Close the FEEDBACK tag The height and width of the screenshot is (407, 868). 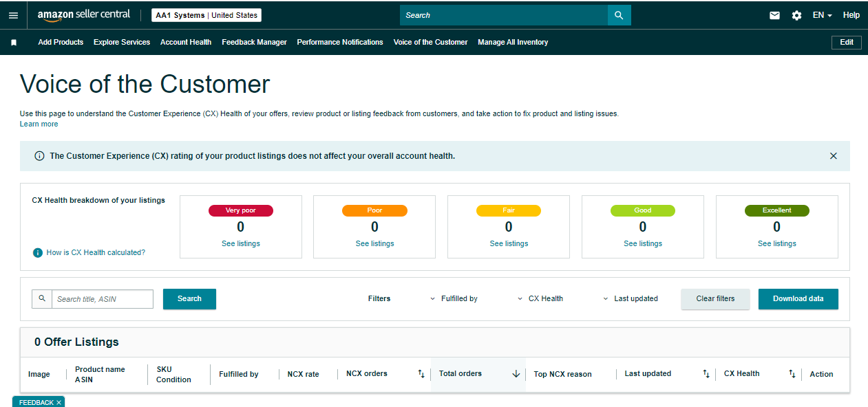coord(59,402)
